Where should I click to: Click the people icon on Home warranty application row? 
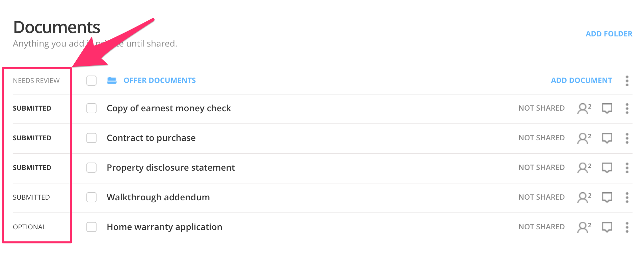point(583,227)
